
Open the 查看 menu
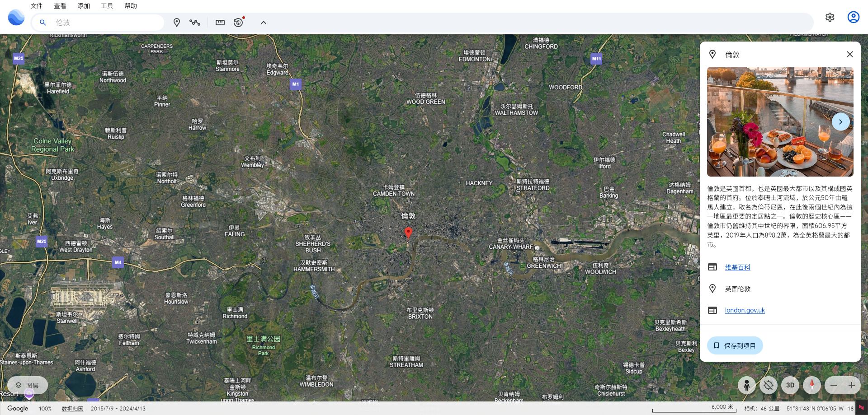[x=60, y=6]
